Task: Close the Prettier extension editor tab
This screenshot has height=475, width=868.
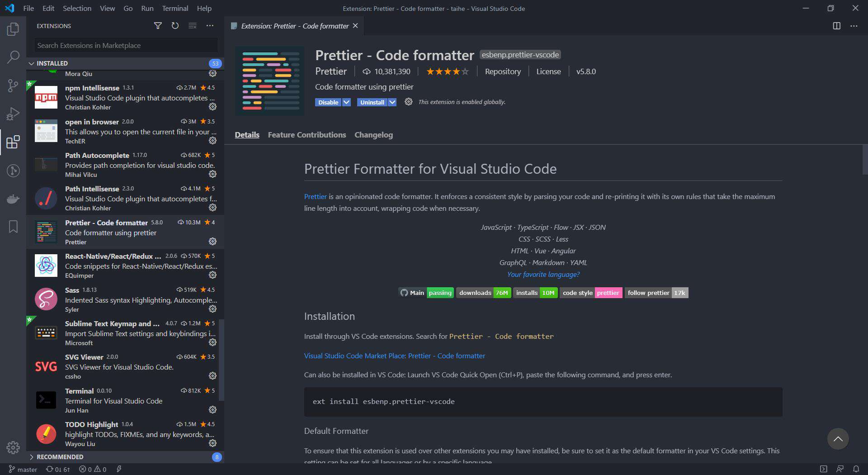Action: [x=355, y=26]
